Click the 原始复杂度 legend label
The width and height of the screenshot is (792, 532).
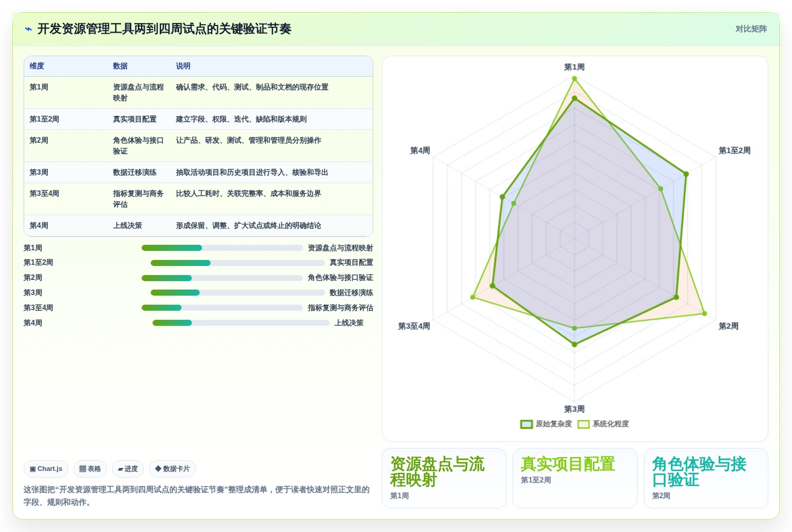click(x=554, y=424)
